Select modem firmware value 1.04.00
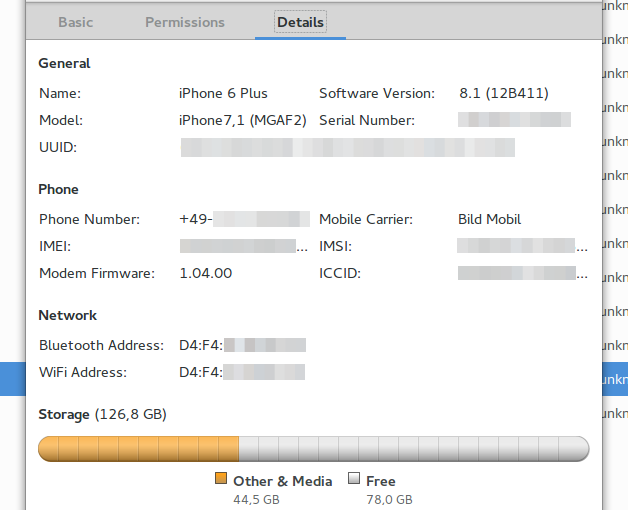Screen dimensions: 628x510 [x=205, y=273]
